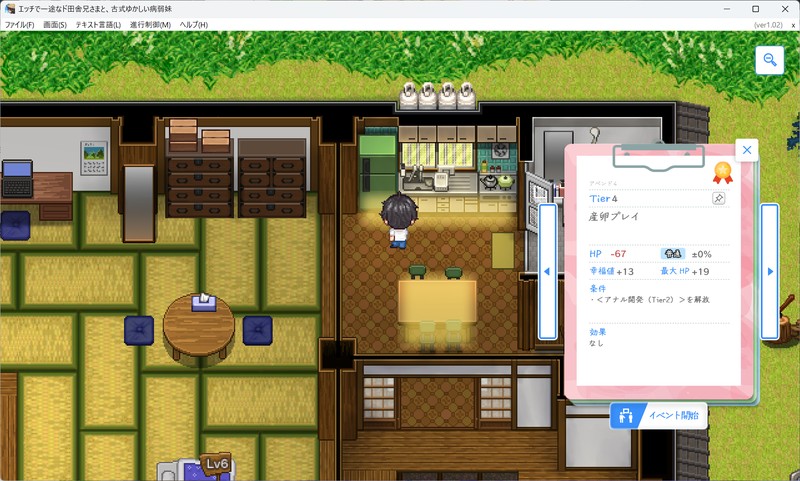Open the テキスト言語(L) menu
The height and width of the screenshot is (481, 800).
pos(98,24)
